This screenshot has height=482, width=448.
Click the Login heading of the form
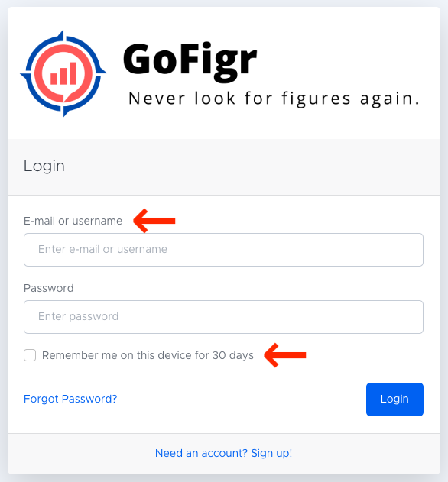44,167
